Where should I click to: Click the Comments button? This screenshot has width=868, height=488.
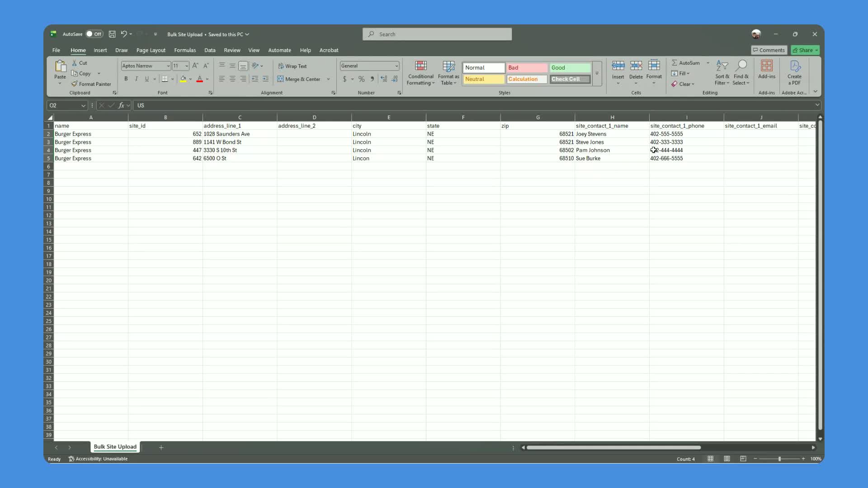(769, 50)
